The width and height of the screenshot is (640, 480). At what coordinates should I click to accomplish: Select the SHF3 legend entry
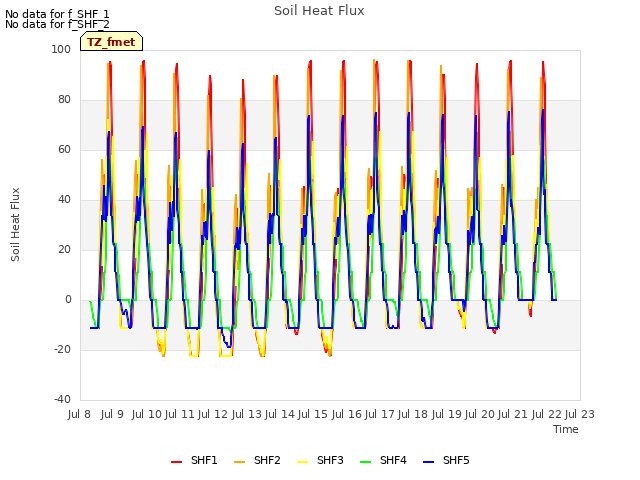point(320,460)
